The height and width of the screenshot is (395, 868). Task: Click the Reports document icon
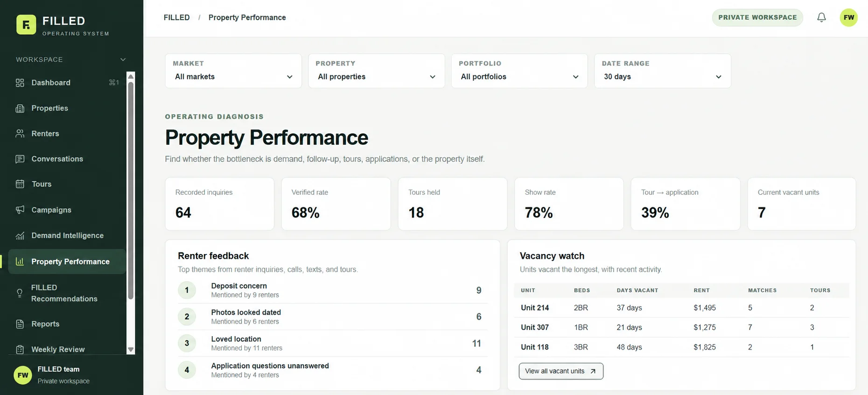[20, 324]
